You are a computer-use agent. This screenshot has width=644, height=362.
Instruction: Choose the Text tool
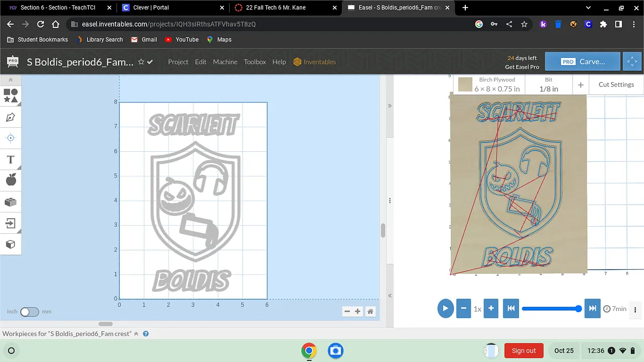click(11, 159)
